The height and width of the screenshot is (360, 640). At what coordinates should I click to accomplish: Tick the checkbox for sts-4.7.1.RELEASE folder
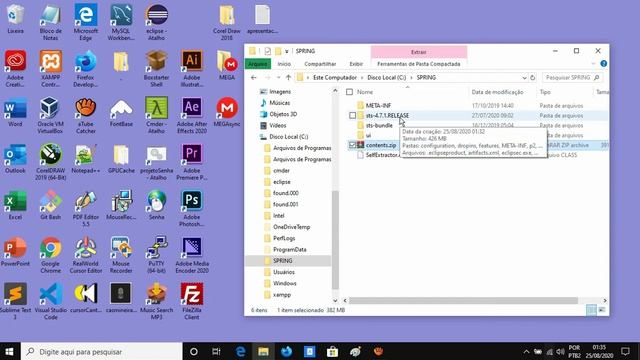click(x=352, y=116)
